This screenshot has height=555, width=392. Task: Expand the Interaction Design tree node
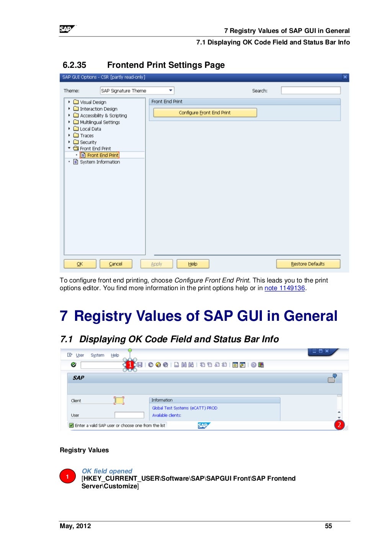(x=69, y=108)
